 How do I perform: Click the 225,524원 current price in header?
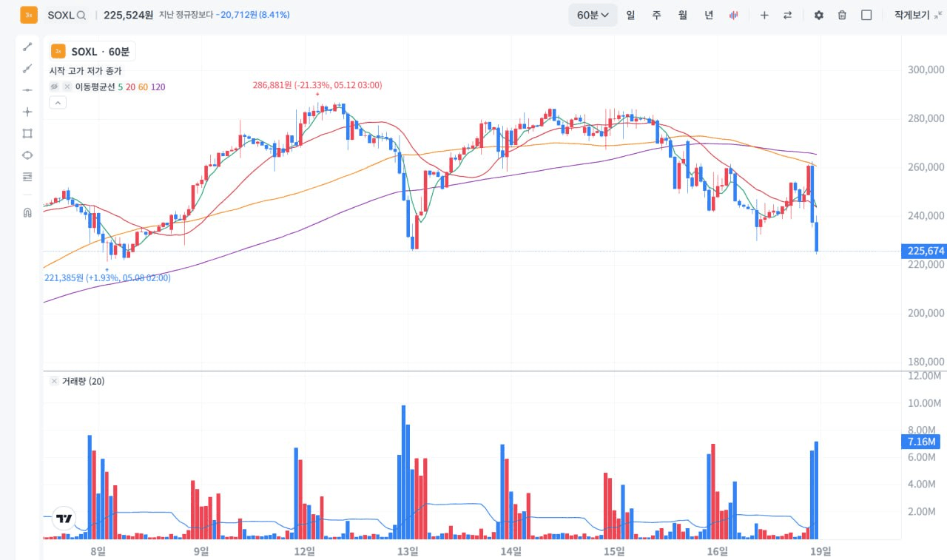tap(128, 15)
